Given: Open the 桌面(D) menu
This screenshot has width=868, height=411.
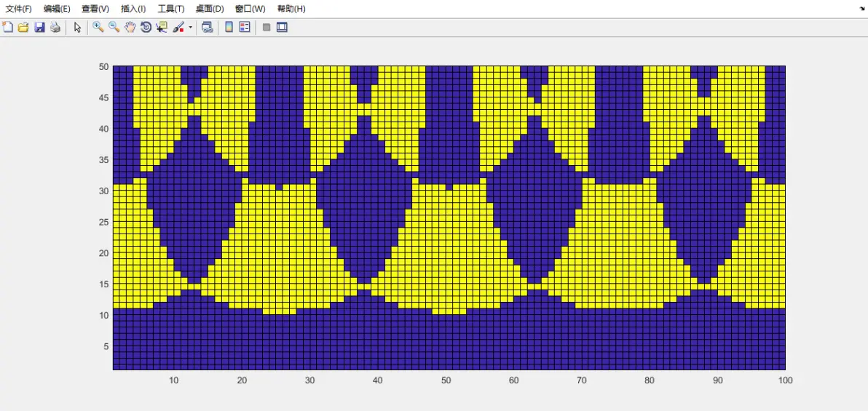Looking at the screenshot, I should point(210,9).
